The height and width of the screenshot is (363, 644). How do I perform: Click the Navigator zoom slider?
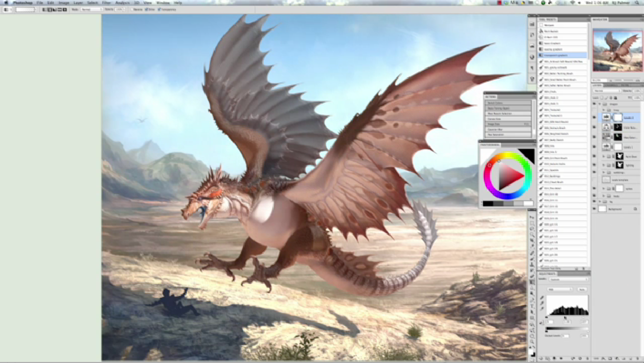tap(624, 80)
